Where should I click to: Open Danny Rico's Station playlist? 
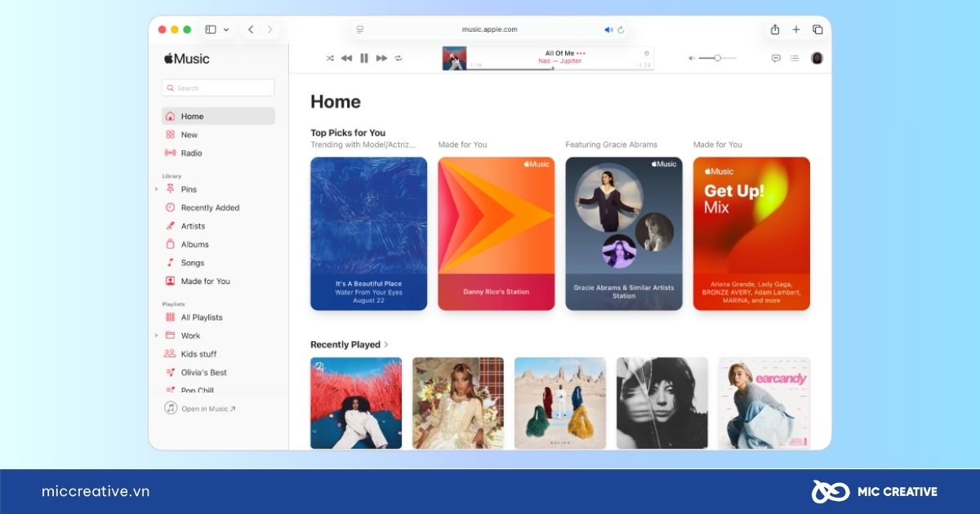(496, 233)
